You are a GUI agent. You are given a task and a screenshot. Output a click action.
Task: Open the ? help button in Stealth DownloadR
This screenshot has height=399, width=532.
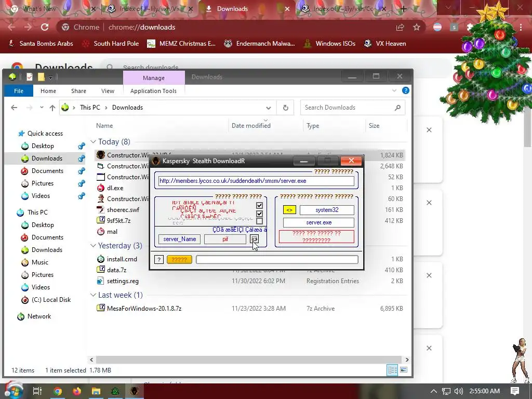[x=159, y=260]
